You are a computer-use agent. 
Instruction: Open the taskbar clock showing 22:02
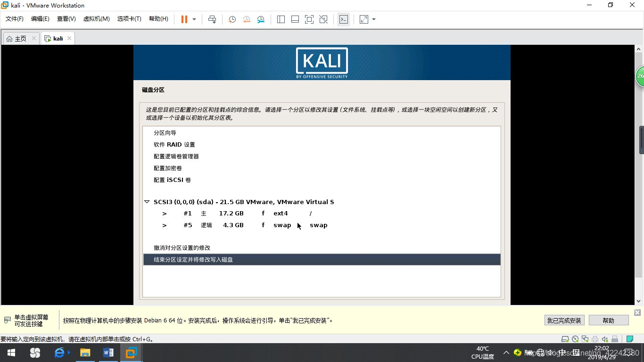point(602,353)
